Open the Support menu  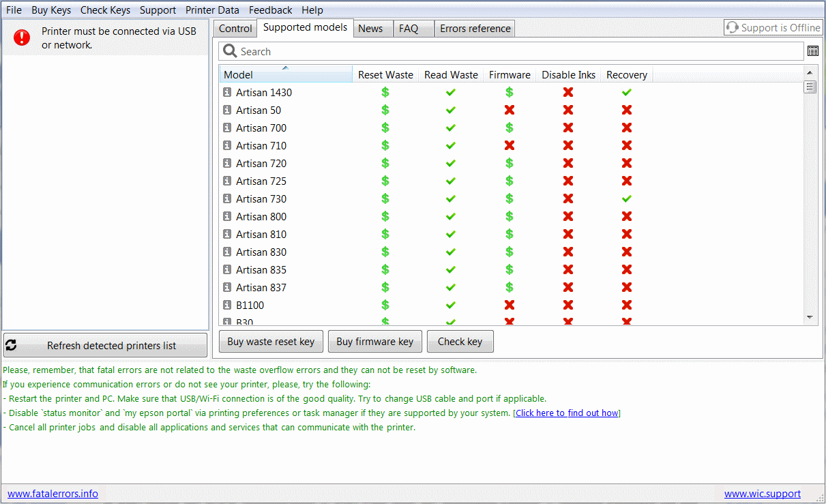158,10
